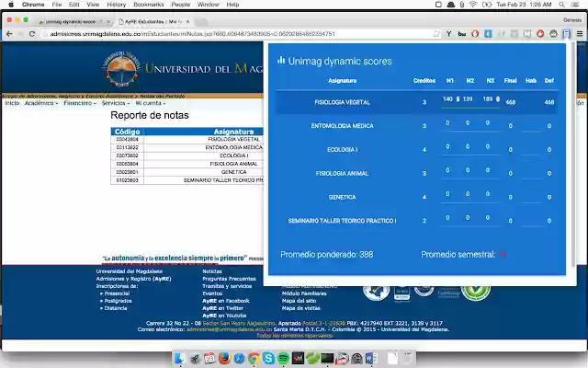Open the History menu in menu bar

(117, 5)
